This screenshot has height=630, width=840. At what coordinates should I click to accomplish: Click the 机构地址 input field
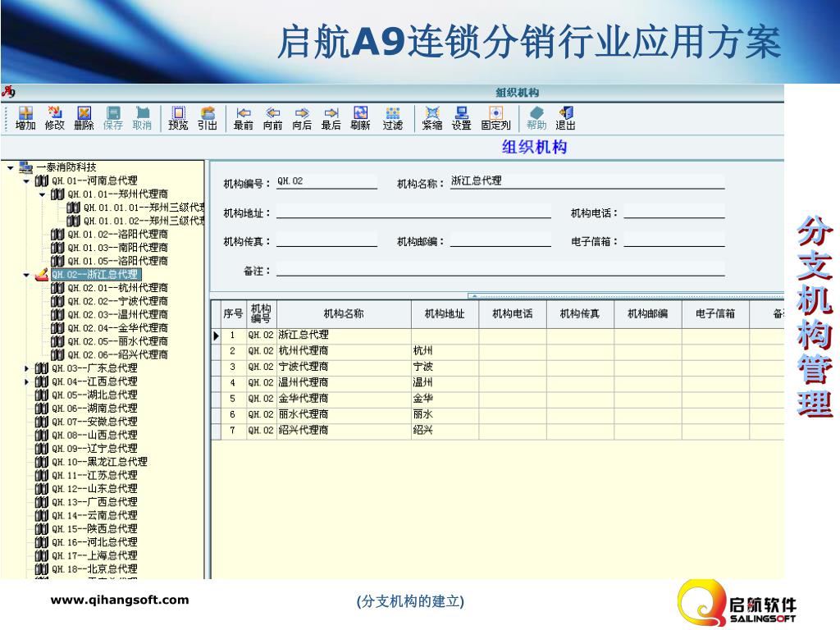pyautogui.click(x=413, y=212)
